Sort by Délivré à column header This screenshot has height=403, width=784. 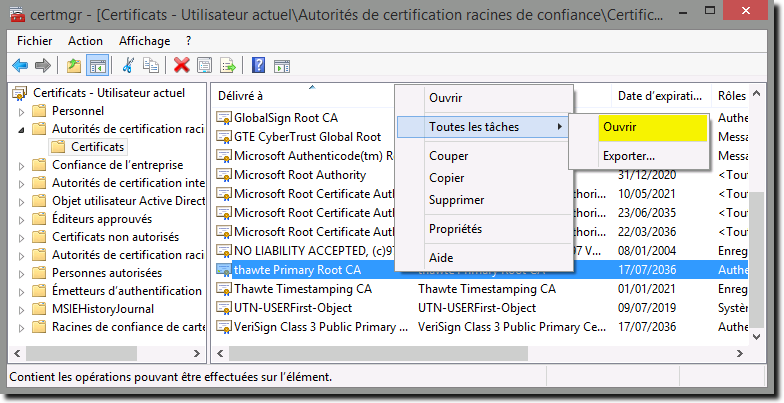[304, 96]
